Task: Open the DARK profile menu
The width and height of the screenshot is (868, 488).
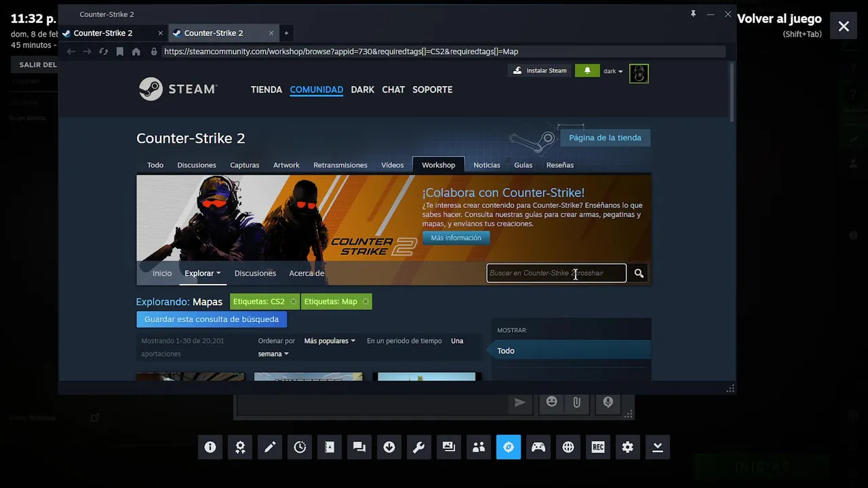Action: point(363,89)
